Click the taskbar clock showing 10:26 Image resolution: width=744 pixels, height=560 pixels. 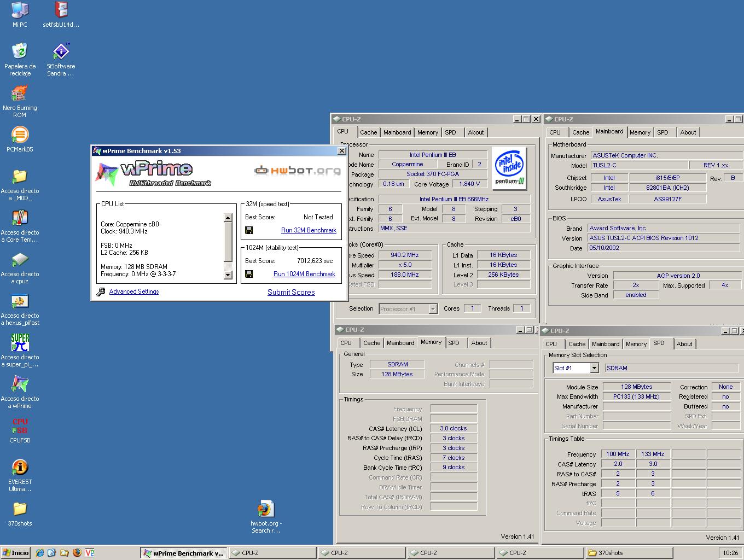point(730,553)
